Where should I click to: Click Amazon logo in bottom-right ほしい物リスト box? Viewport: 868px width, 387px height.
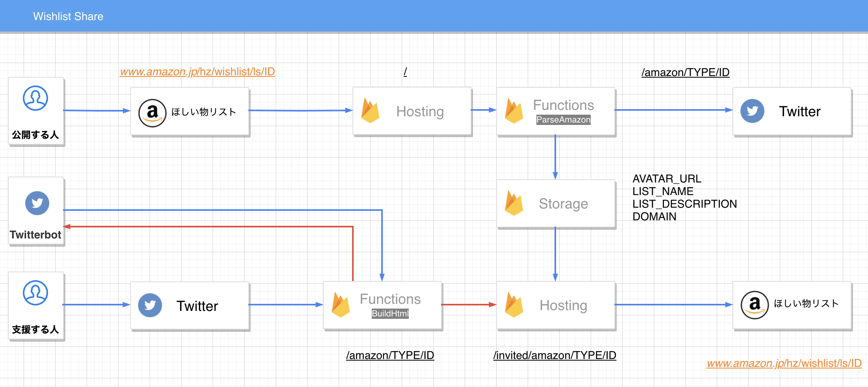tap(755, 305)
